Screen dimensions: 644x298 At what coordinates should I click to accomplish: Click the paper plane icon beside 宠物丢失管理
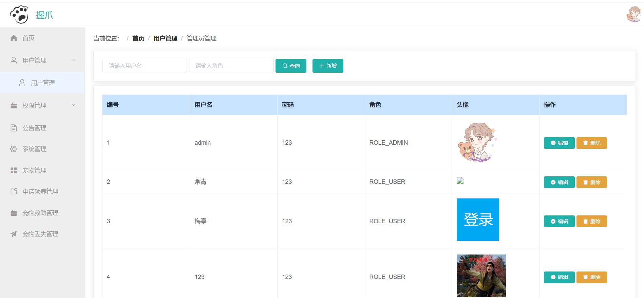pos(14,234)
